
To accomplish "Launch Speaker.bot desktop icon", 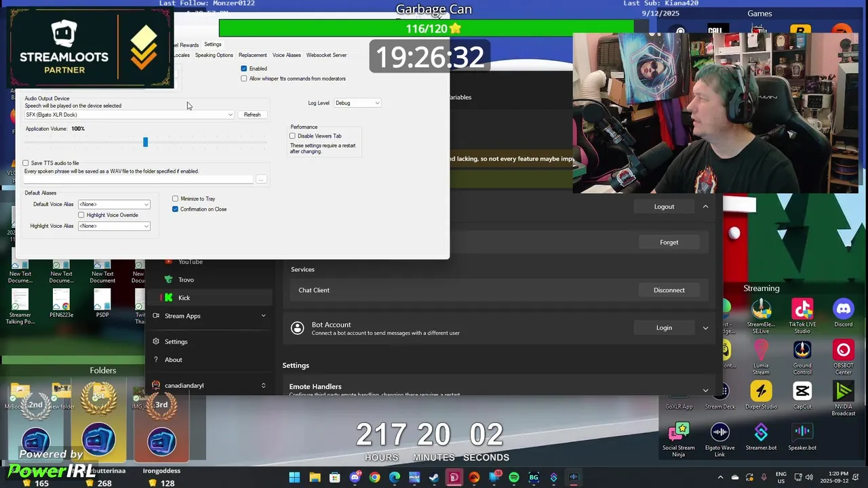I will pyautogui.click(x=802, y=436).
